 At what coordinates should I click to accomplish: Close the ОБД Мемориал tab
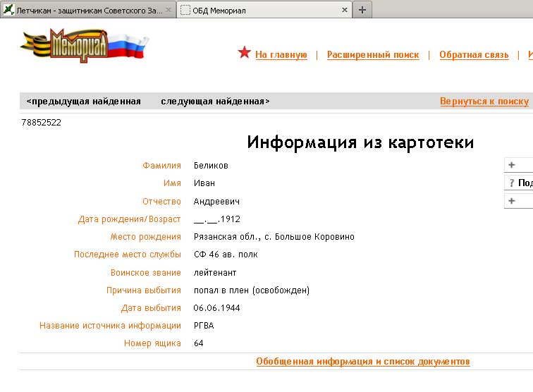tap(345, 10)
